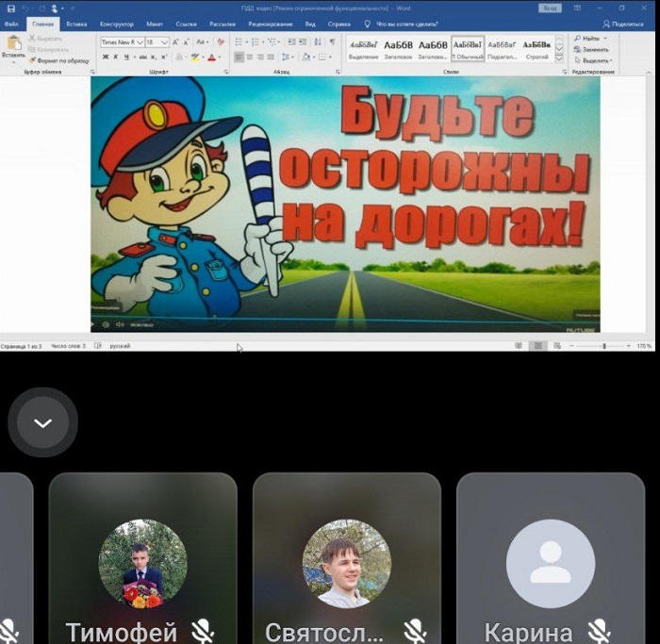Increase paragraph indent

pyautogui.click(x=303, y=42)
